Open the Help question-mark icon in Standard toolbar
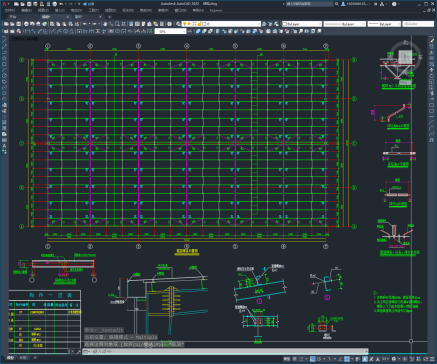The image size is (437, 364). [x=170, y=24]
